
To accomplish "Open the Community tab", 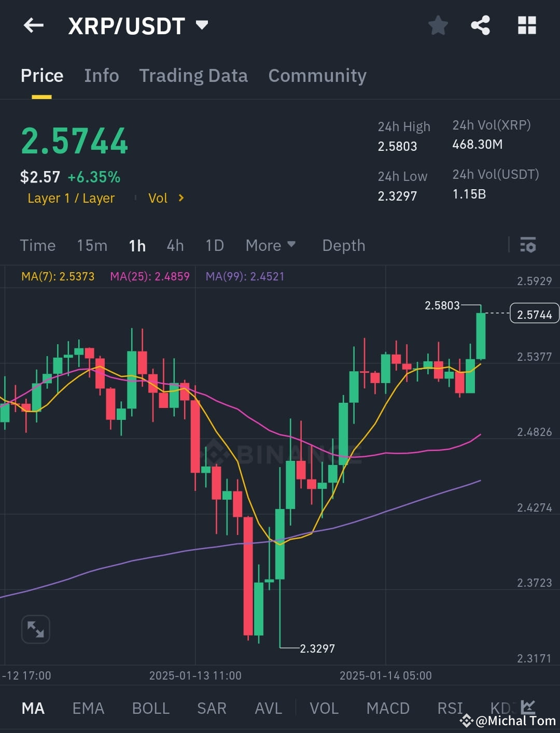I will pyautogui.click(x=317, y=76).
